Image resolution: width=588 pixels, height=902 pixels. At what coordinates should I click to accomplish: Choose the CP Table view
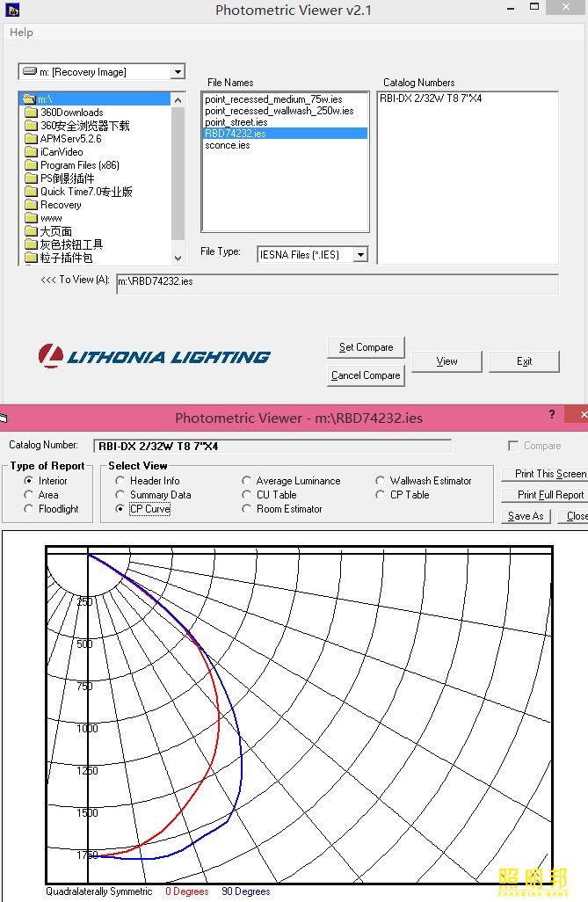380,495
